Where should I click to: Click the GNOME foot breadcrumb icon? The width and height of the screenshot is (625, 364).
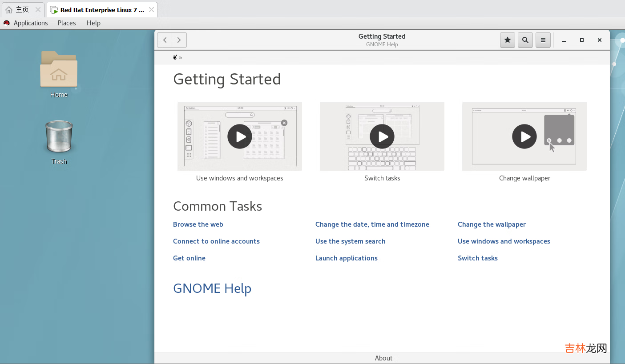(175, 57)
